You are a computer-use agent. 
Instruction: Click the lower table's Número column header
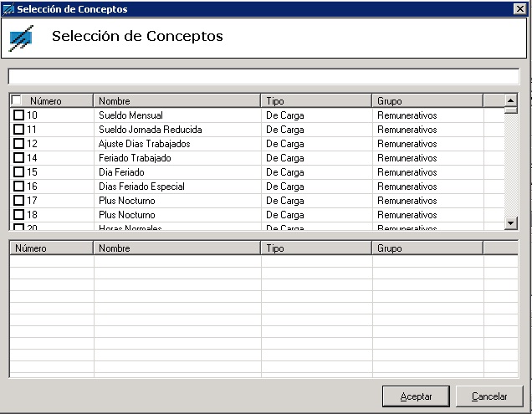(x=52, y=248)
